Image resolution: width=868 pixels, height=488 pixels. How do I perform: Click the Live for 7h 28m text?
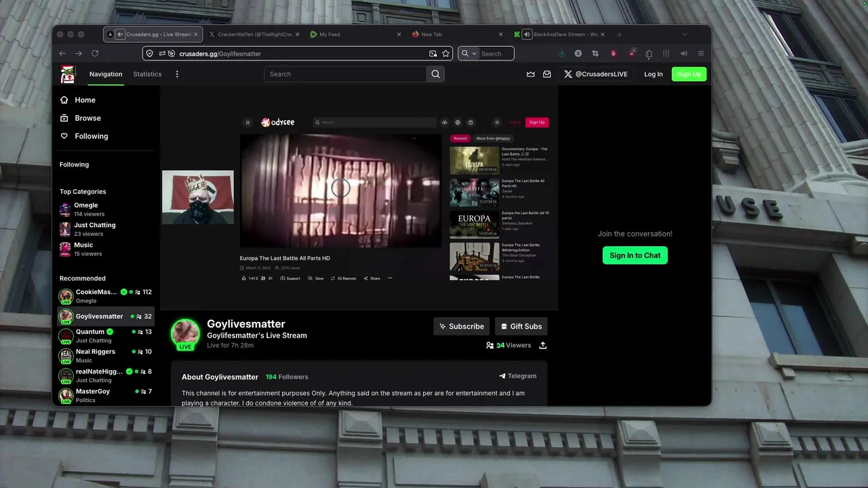(x=230, y=346)
